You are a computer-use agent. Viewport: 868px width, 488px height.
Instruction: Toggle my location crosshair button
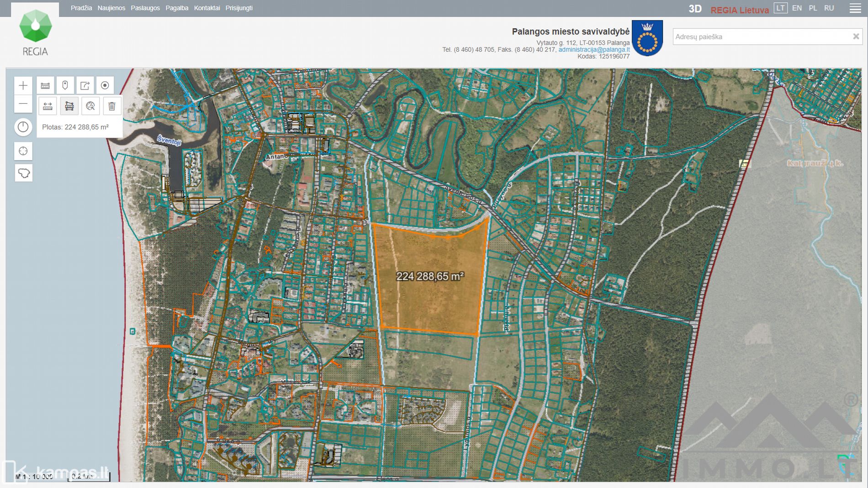click(x=23, y=151)
